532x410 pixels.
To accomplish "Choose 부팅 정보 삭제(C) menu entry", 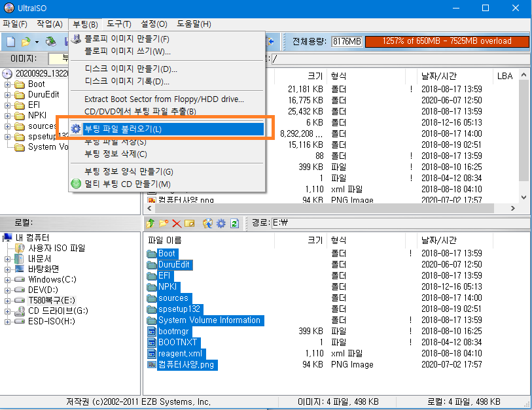I will click(167, 154).
